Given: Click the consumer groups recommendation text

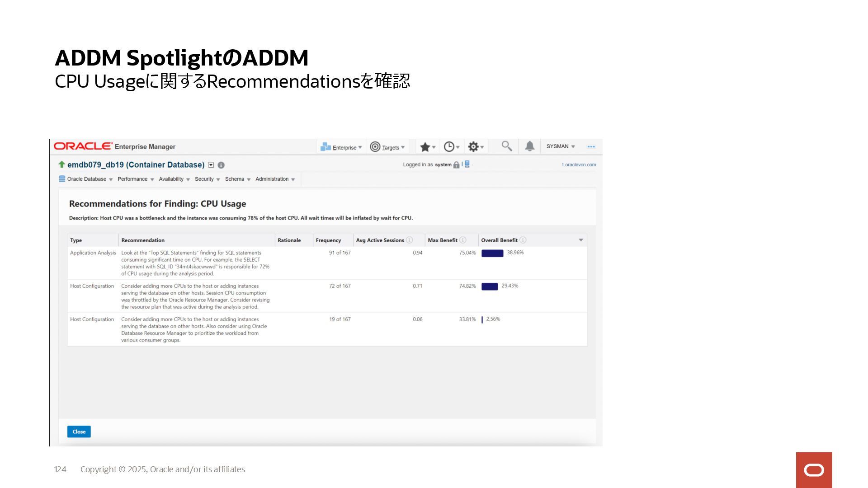Looking at the screenshot, I should [x=194, y=329].
